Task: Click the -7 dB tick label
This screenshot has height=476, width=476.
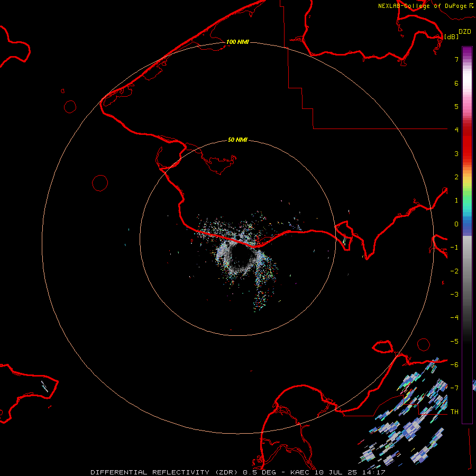Action: click(454, 388)
